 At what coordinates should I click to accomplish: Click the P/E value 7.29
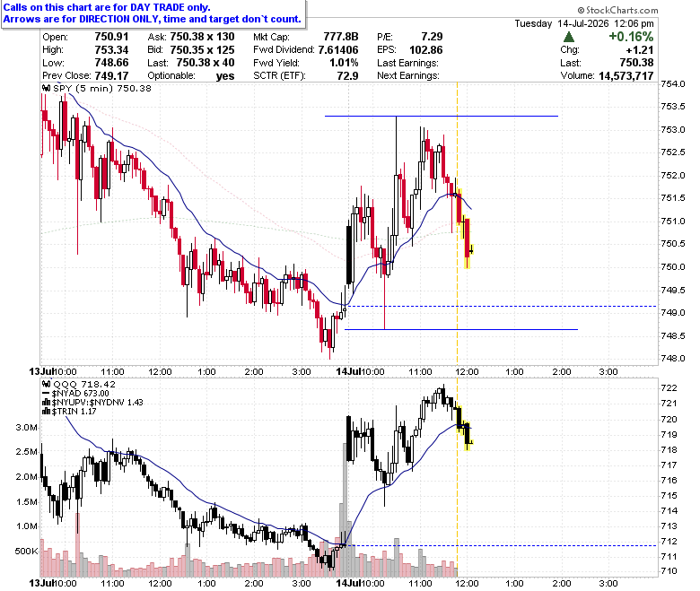(432, 37)
